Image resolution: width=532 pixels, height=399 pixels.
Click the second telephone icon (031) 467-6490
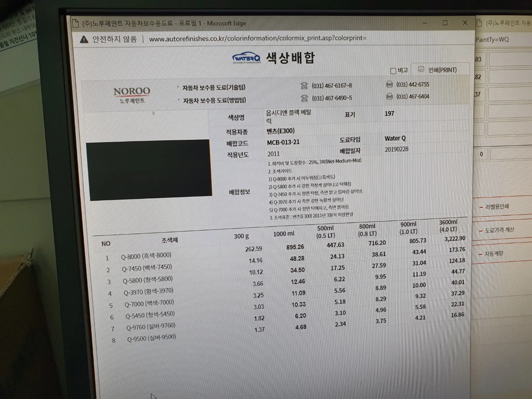tap(304, 98)
